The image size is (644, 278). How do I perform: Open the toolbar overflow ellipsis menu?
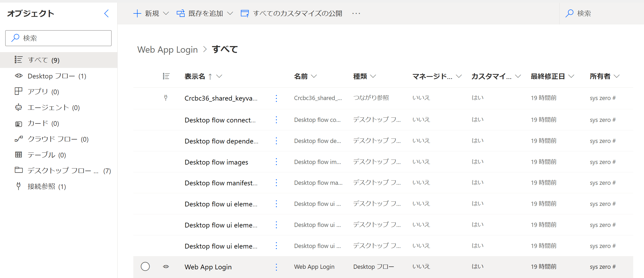[356, 13]
